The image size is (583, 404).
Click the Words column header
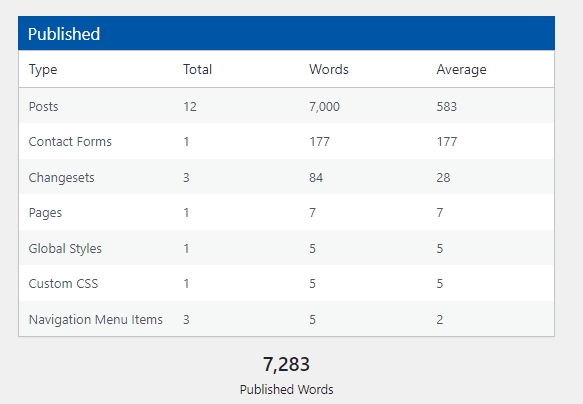[x=329, y=70]
